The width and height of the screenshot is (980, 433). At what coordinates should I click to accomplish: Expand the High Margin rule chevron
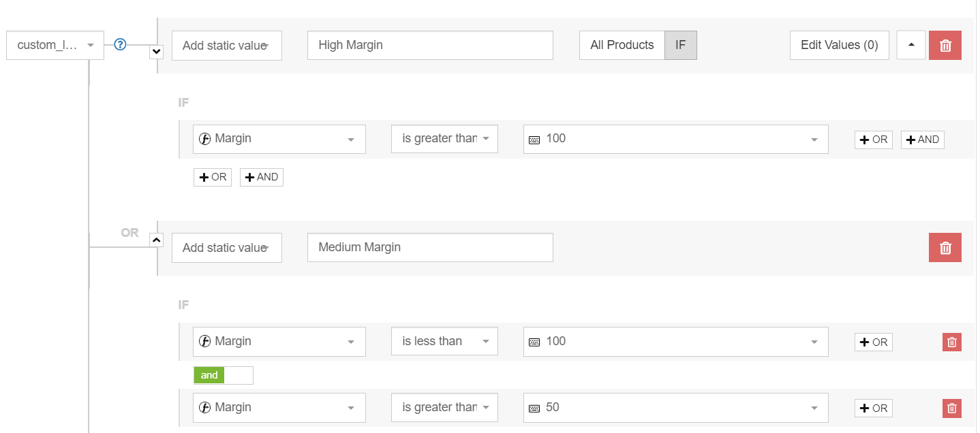[x=156, y=51]
